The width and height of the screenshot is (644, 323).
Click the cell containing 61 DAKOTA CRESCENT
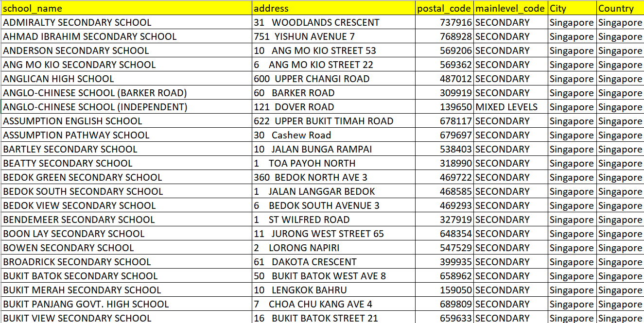333,262
